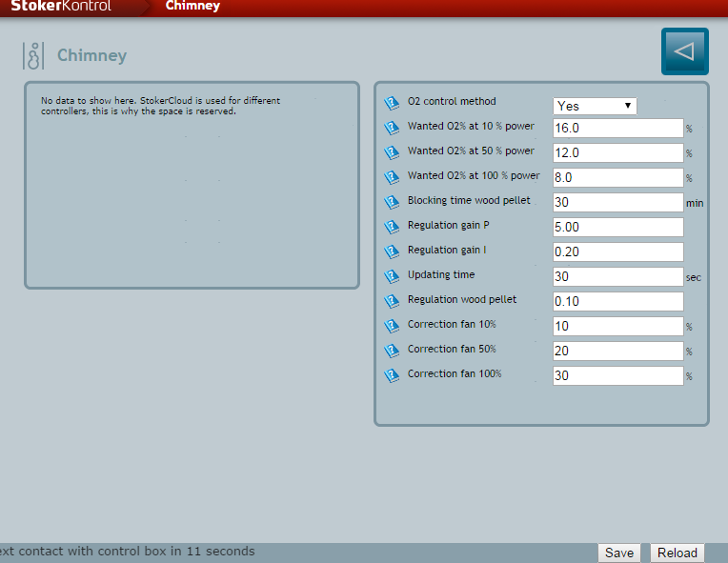Open help icon for Correction fan 10%

(x=391, y=326)
